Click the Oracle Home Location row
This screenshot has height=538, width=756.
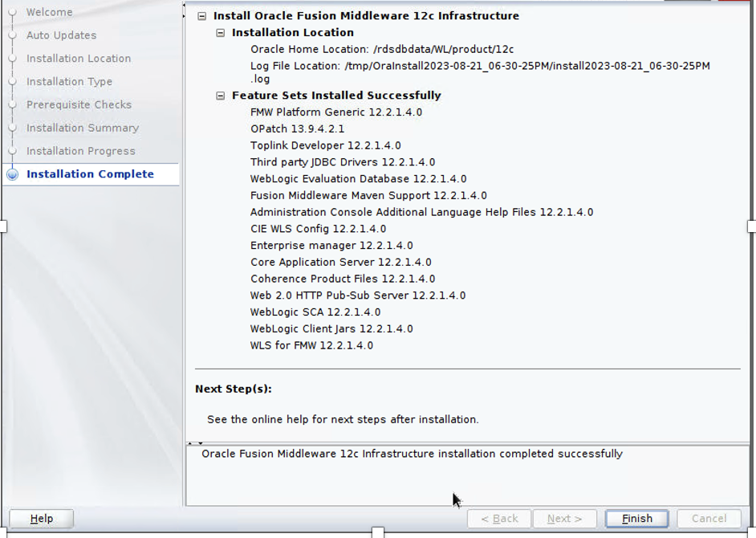pos(382,49)
